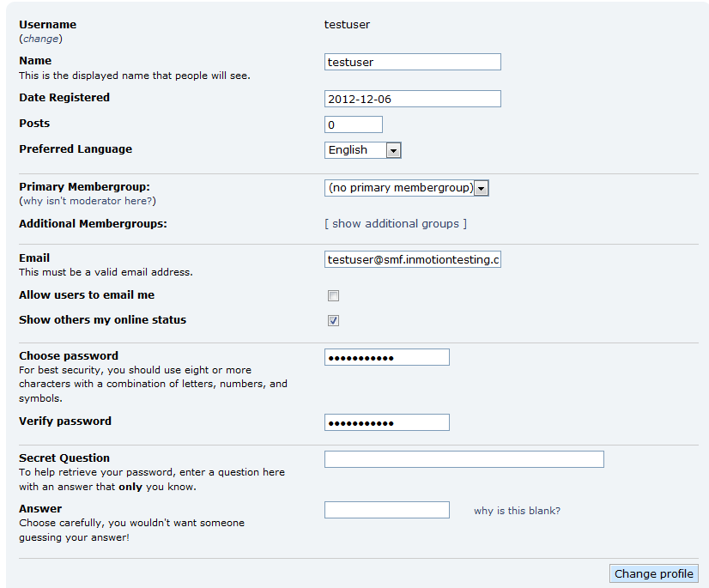
Task: Click the Date Registered field
Action: point(412,99)
